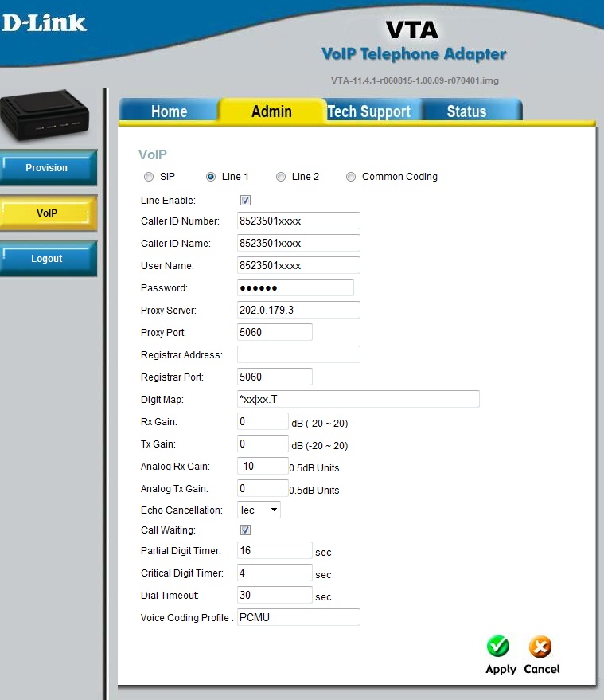
Task: Click the VoIP sidebar button
Action: point(47,213)
